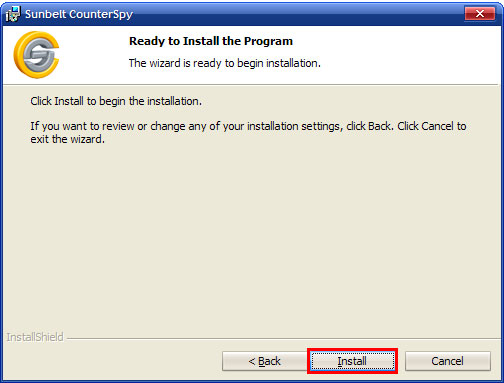
Task: Go to previous step with Back
Action: pyautogui.click(x=265, y=361)
